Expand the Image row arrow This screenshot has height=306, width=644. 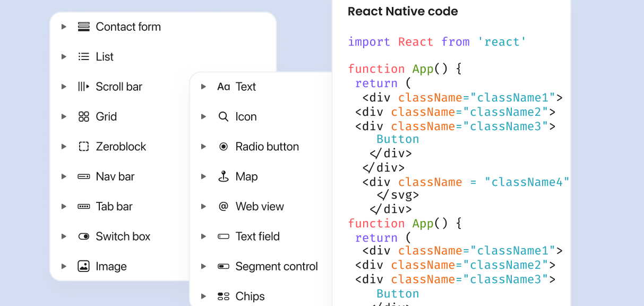pos(64,266)
